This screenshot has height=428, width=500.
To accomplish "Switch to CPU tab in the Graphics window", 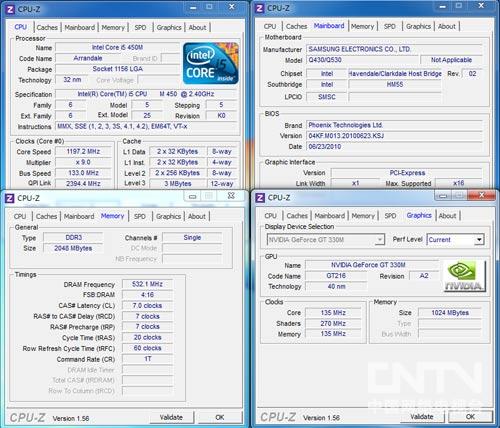I will pyautogui.click(x=270, y=216).
